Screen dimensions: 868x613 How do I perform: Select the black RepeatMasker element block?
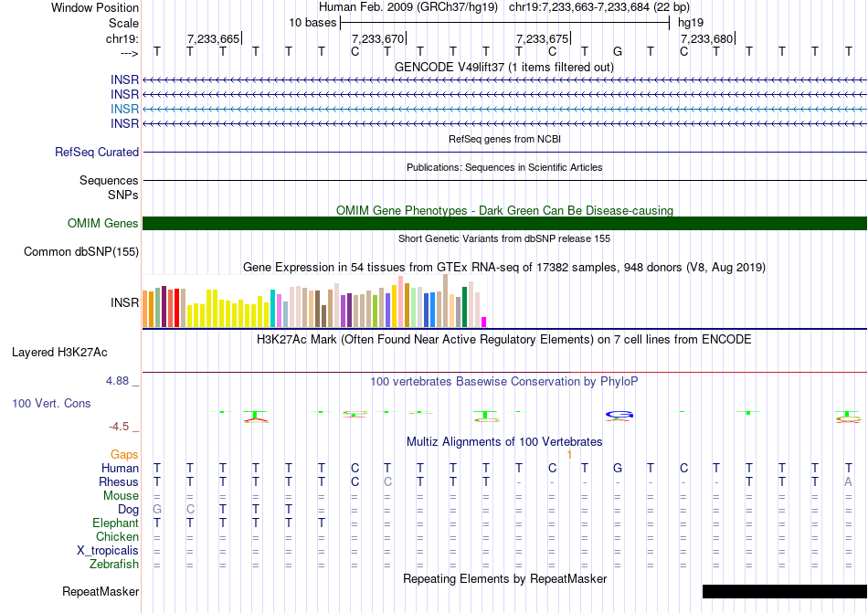coord(784,591)
